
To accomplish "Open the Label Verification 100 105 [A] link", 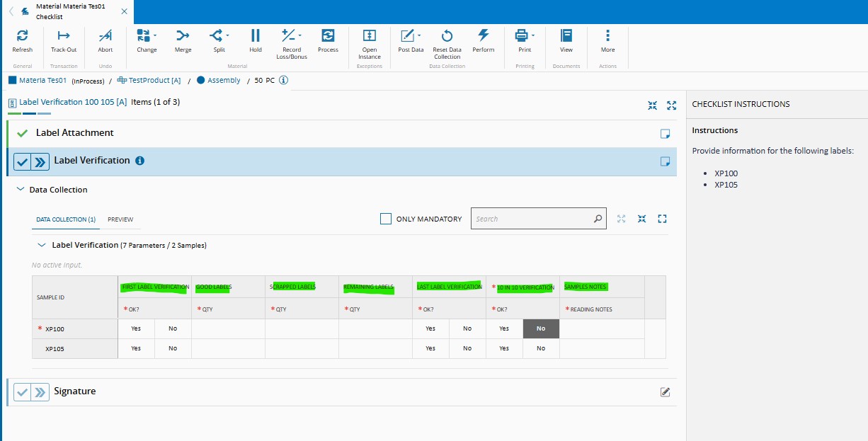I will 72,102.
